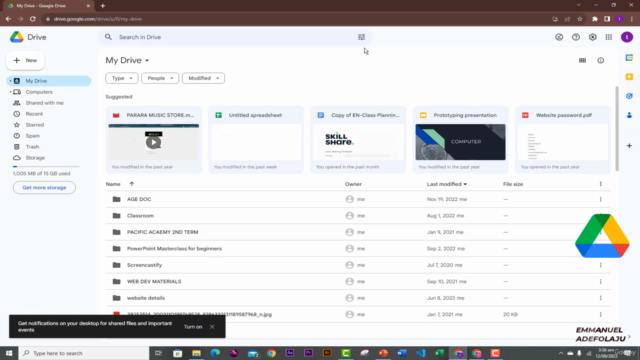The width and height of the screenshot is (640, 360).
Task: Open more actions for website details folder
Action: (600, 298)
